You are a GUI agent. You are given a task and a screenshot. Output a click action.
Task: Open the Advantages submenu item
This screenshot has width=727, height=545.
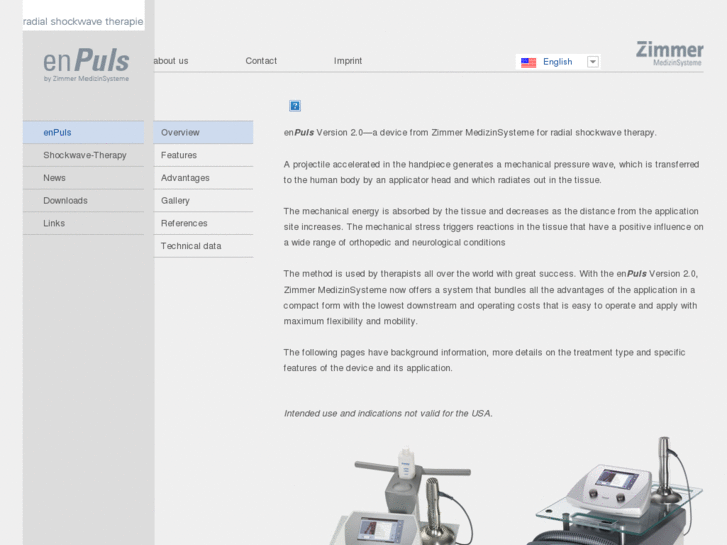pyautogui.click(x=204, y=178)
